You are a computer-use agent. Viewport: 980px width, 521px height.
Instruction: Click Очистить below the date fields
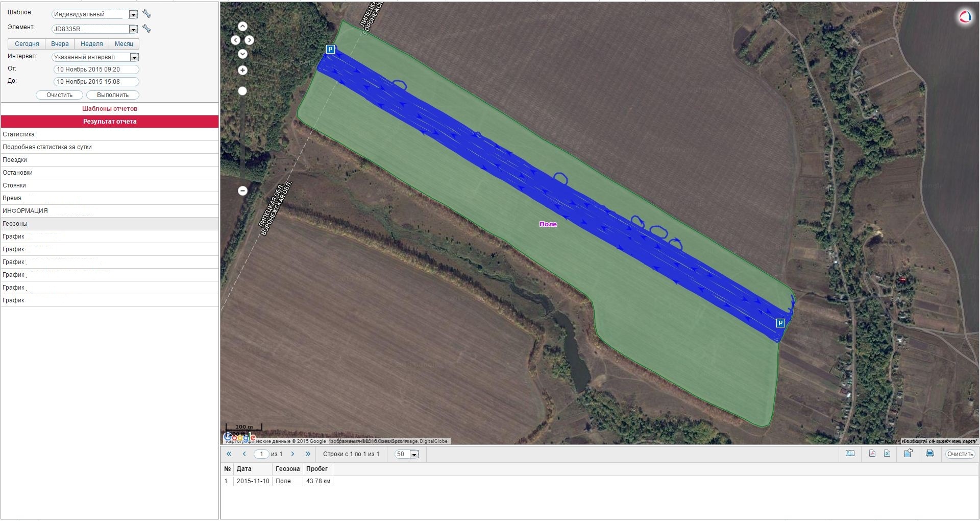coord(59,95)
